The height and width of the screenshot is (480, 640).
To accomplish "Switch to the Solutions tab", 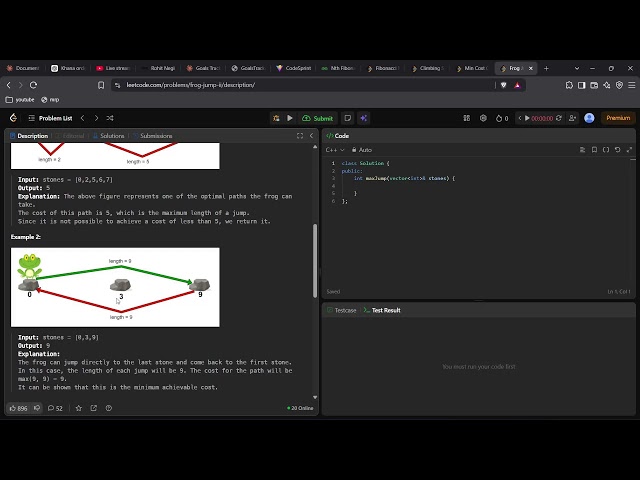I will (108, 136).
